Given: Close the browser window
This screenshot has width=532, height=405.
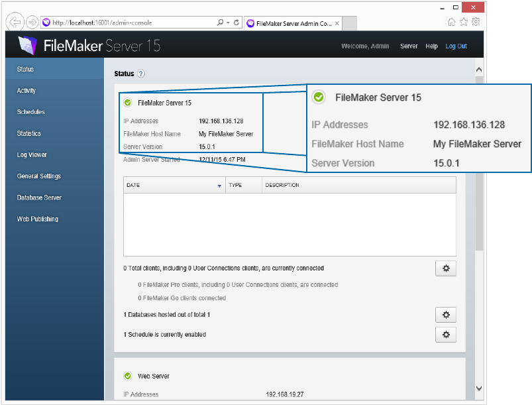Looking at the screenshot, I should [x=473, y=7].
